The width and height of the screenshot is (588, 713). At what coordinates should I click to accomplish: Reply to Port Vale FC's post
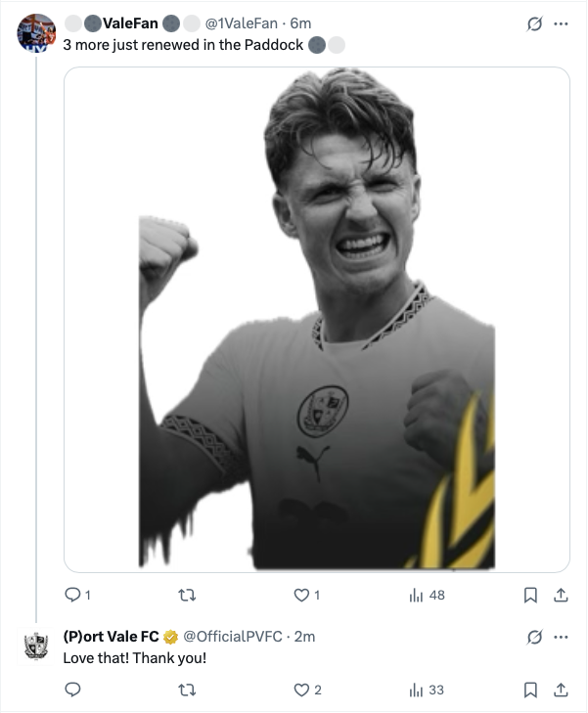click(72, 690)
